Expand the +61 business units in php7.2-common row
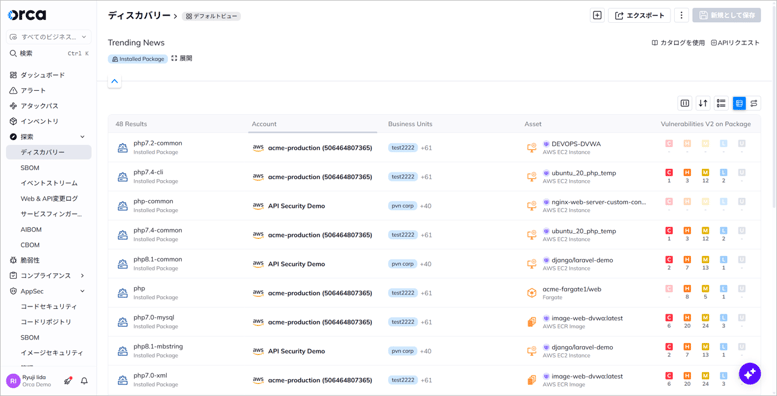Viewport: 777px width, 396px height. coord(426,148)
